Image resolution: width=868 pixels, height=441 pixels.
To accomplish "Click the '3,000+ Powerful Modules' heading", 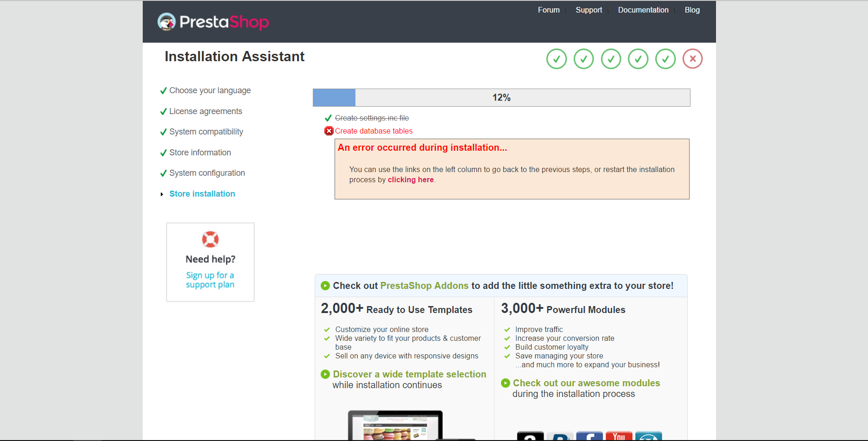I will click(563, 309).
